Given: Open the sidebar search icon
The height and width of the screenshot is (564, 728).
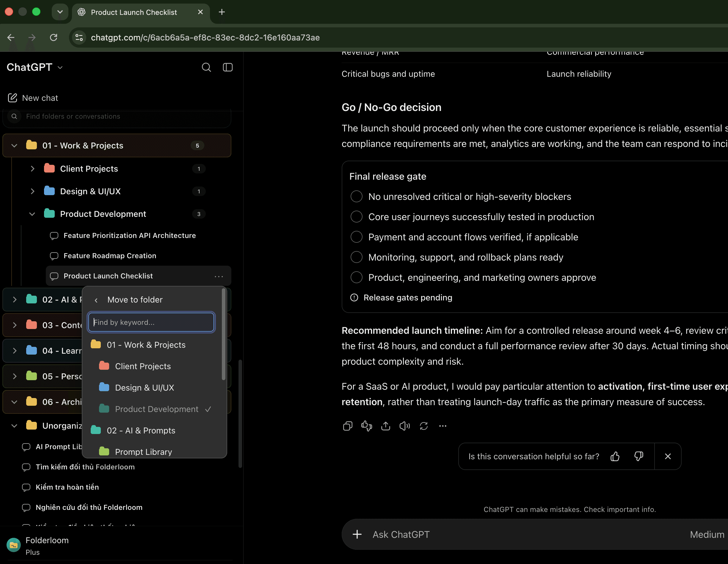Looking at the screenshot, I should click(206, 67).
